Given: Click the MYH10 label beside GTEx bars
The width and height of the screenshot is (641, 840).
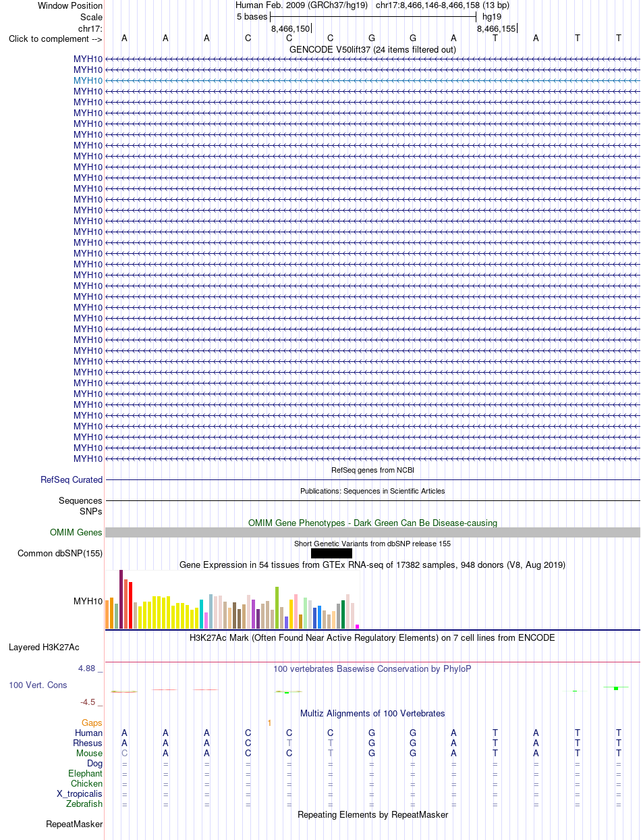Looking at the screenshot, I should tap(88, 601).
